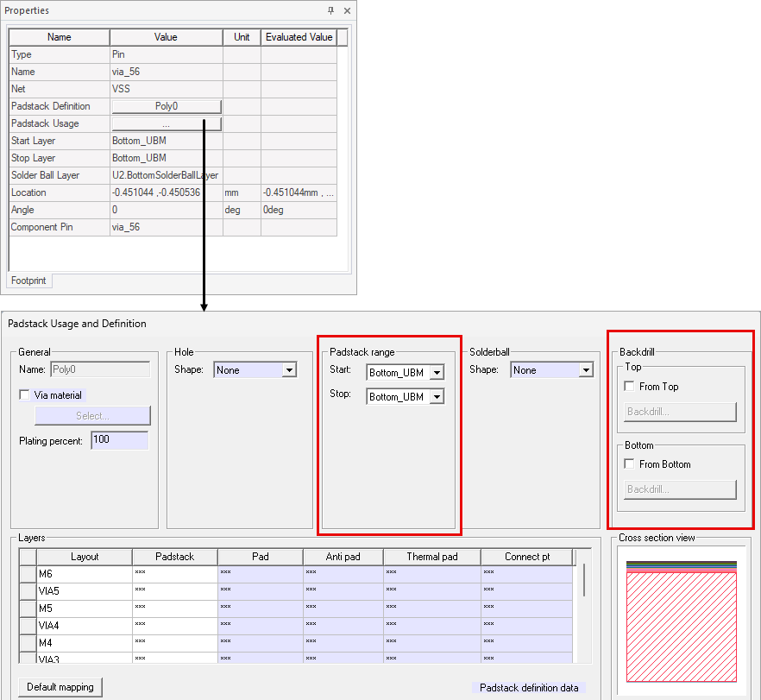This screenshot has height=700, width=761.
Task: Click the Layers table vertical scrollbar
Action: click(x=584, y=580)
